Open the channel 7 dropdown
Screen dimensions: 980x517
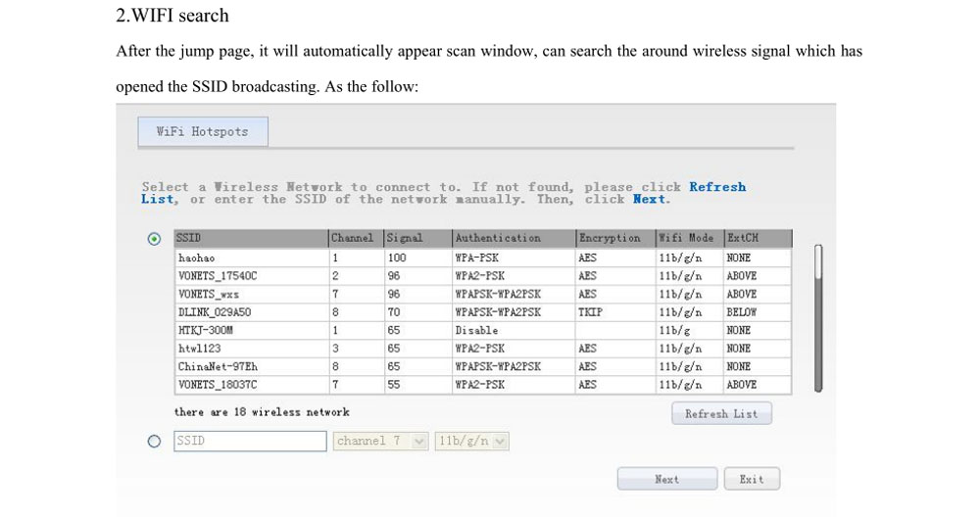click(x=380, y=441)
